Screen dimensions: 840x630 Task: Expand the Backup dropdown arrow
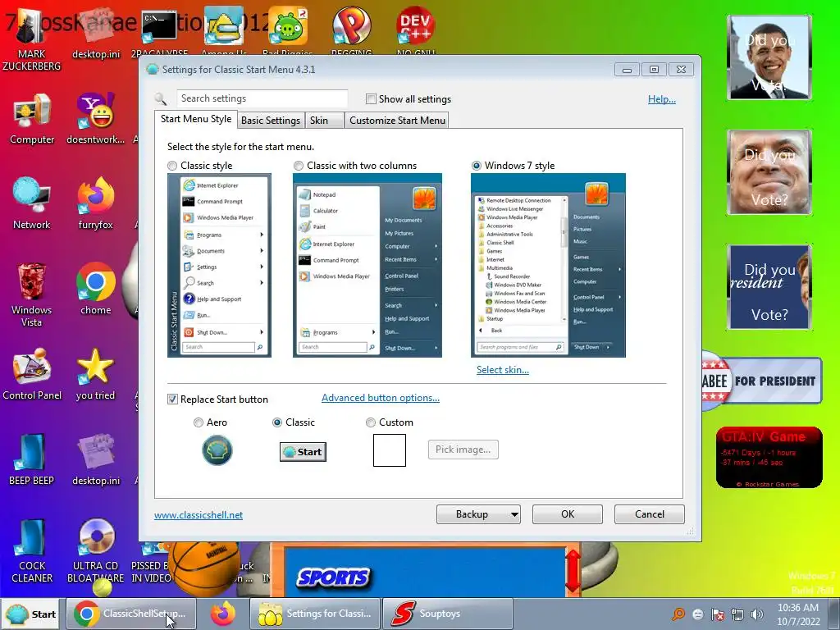514,514
